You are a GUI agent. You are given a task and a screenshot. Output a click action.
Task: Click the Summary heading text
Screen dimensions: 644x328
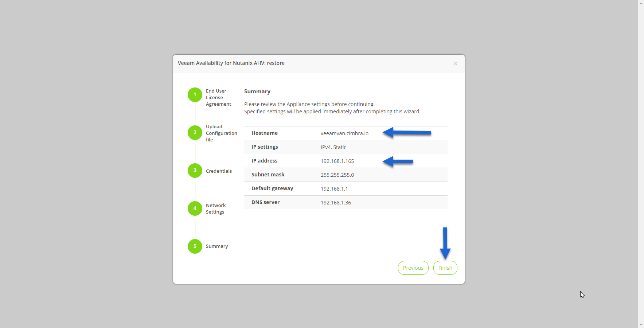(x=257, y=91)
